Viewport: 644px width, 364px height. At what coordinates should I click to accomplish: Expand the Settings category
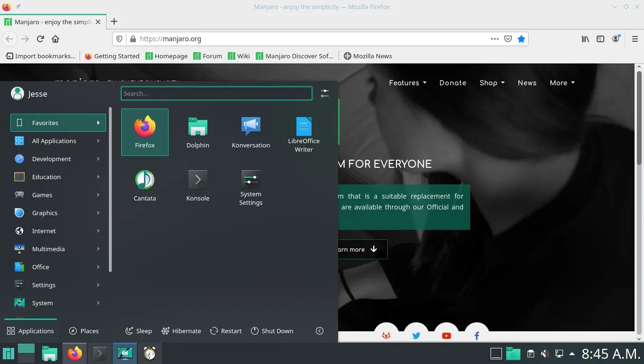58,285
